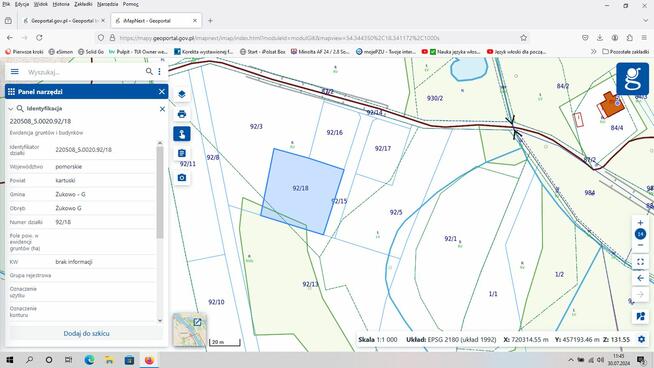Click the orange building on parcel 84/4
This screenshot has width=654, height=368.
pos(612,104)
